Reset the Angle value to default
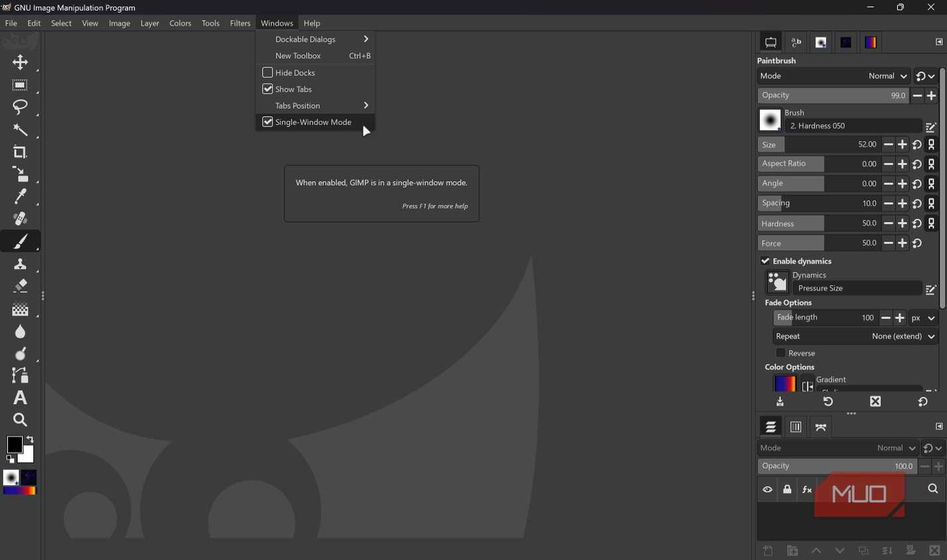The height and width of the screenshot is (560, 947). point(917,184)
